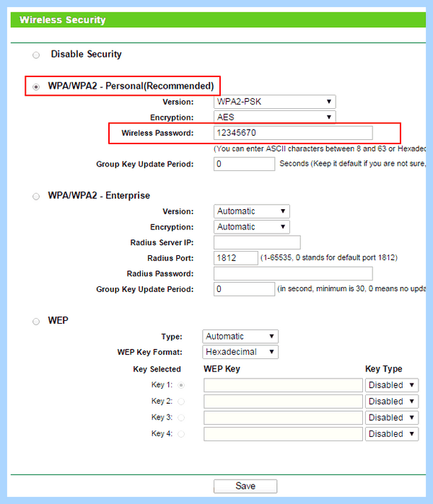This screenshot has height=504, width=433.
Task: Choose Key 4 radio button
Action: click(x=181, y=434)
